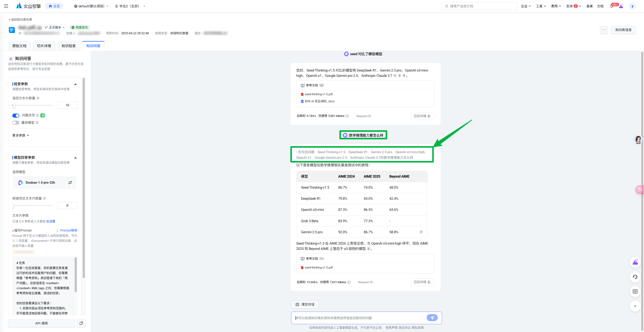Click the 清空对话 button

(305, 304)
